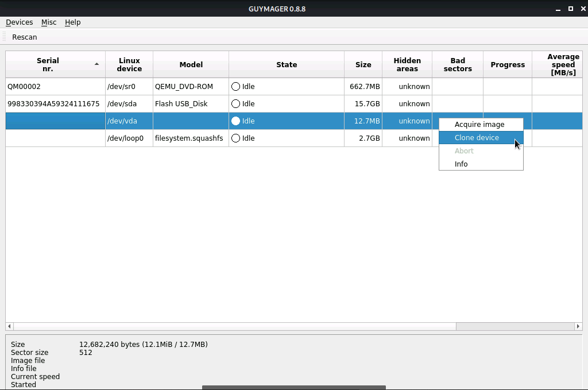Click the toolbar drag handle beside Rescan
588x390 pixels.
[x=5, y=37]
